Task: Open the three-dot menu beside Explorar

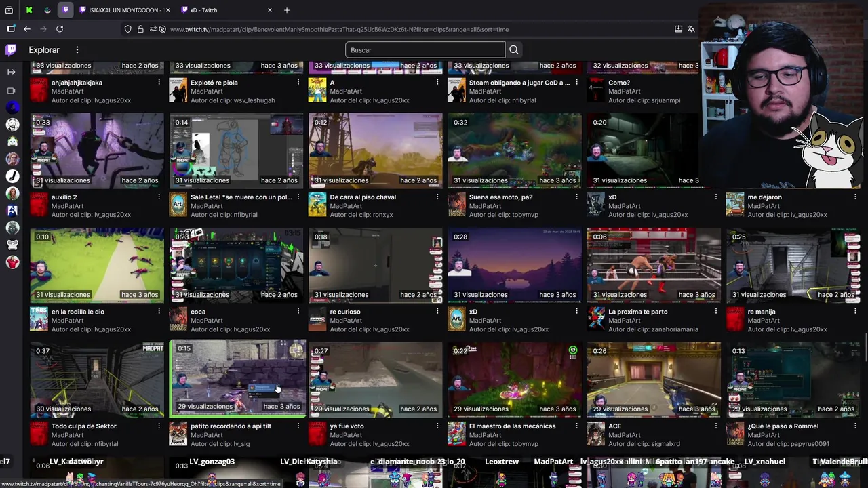Action: point(77,49)
